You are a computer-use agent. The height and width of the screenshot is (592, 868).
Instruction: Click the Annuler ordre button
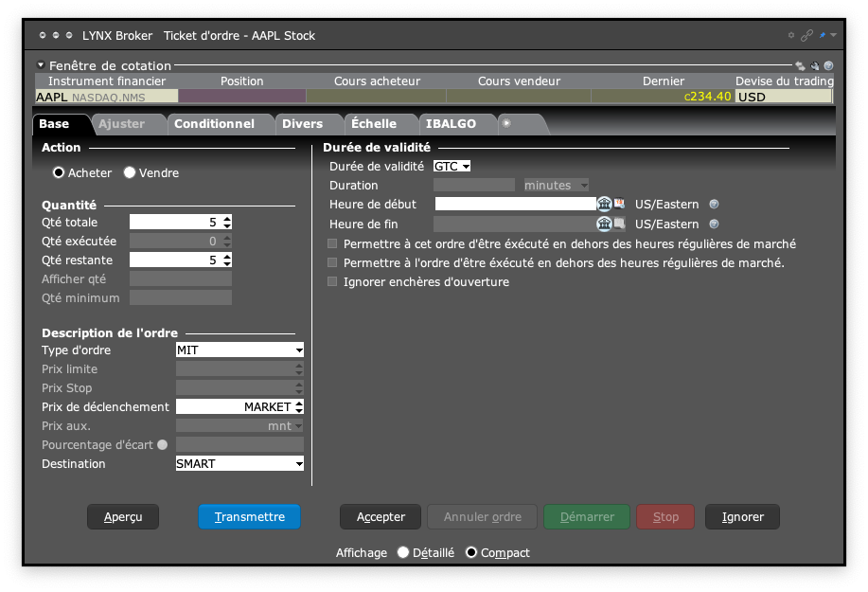(482, 516)
